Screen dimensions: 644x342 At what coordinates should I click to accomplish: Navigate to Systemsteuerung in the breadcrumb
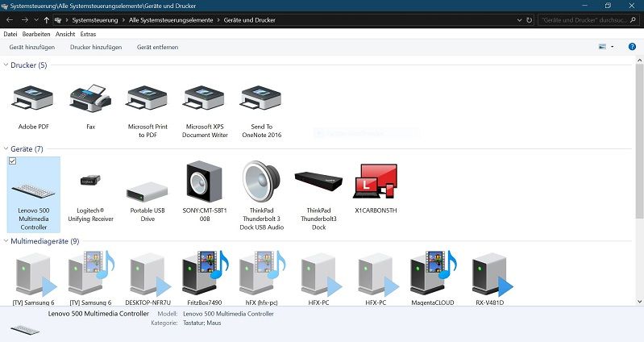95,19
